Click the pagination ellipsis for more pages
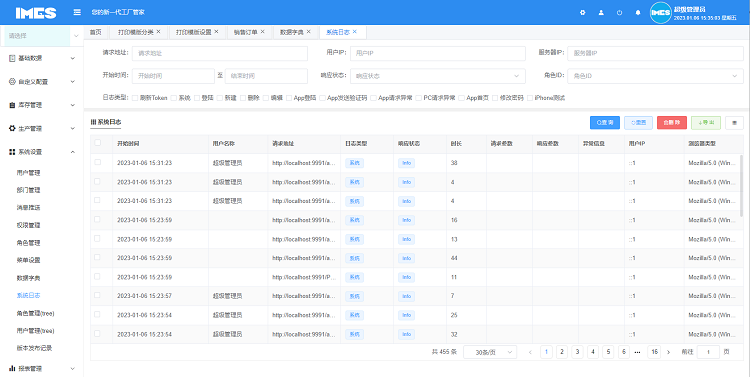 tap(638, 352)
